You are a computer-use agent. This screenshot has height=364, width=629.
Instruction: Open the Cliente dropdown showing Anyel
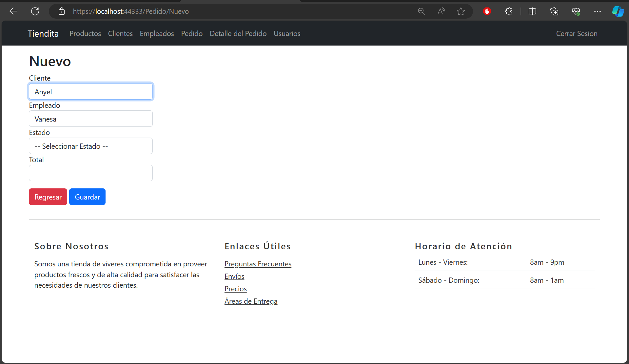(x=91, y=91)
